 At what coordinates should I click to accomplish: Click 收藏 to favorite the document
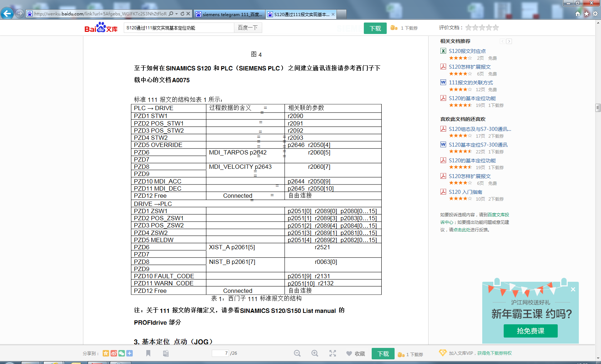356,354
